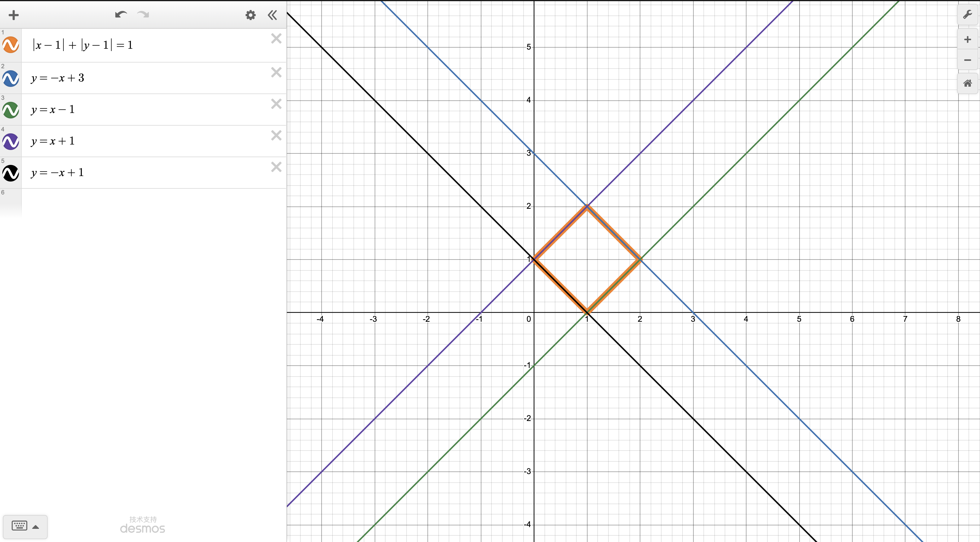Delete the y=-x+3 expression

pos(276,72)
